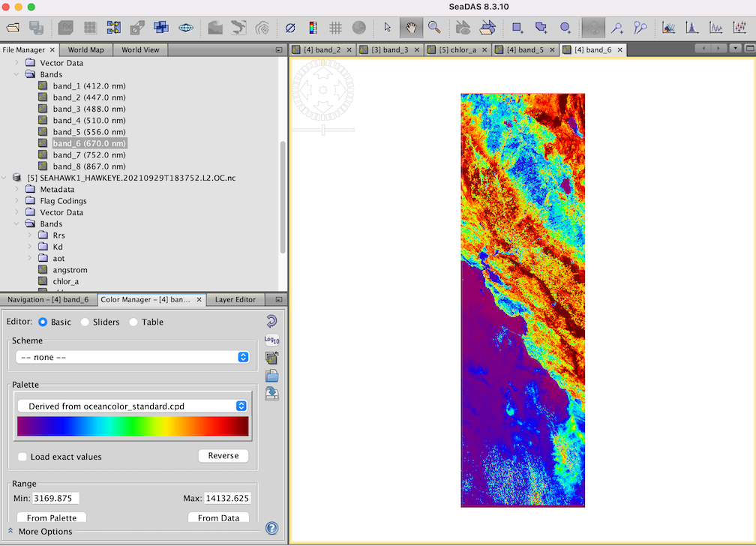
Task: Select the pan hand tool
Action: (x=411, y=28)
